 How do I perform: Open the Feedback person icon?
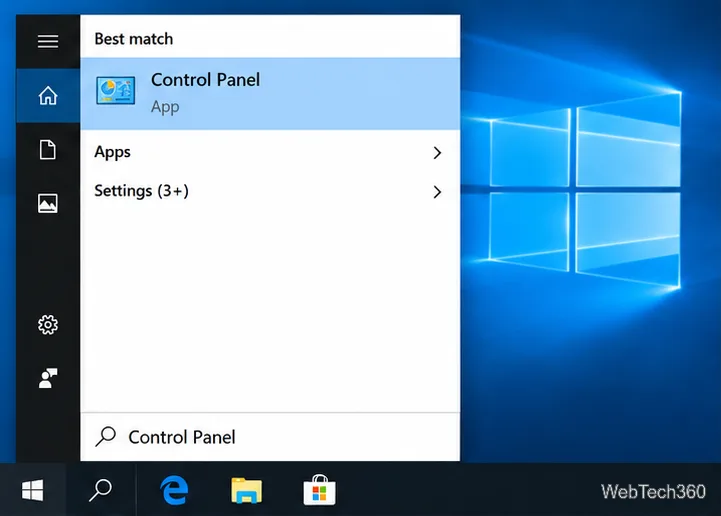point(48,378)
